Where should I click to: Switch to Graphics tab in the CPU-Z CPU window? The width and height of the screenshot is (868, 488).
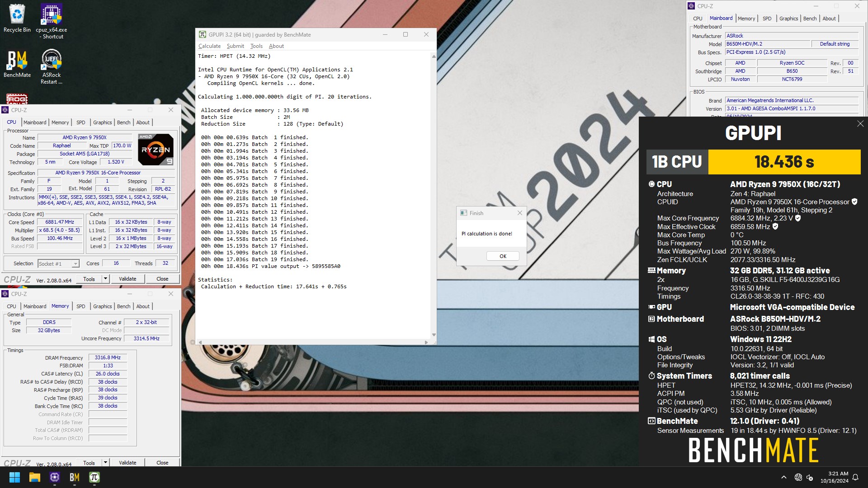tap(103, 122)
